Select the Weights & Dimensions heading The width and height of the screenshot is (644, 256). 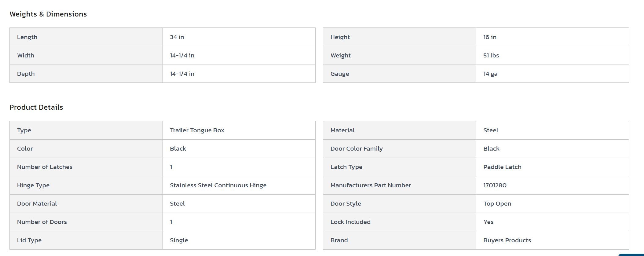tap(48, 14)
